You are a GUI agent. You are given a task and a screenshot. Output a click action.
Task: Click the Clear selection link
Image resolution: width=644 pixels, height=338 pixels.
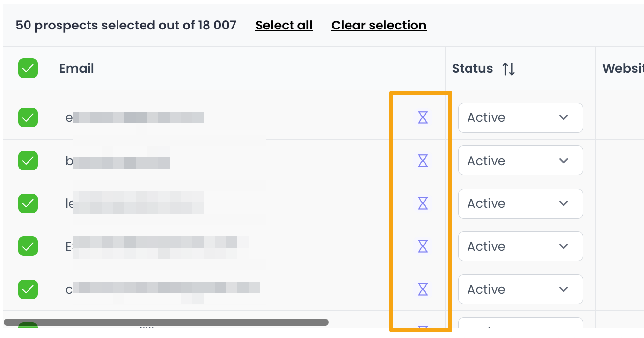click(379, 25)
